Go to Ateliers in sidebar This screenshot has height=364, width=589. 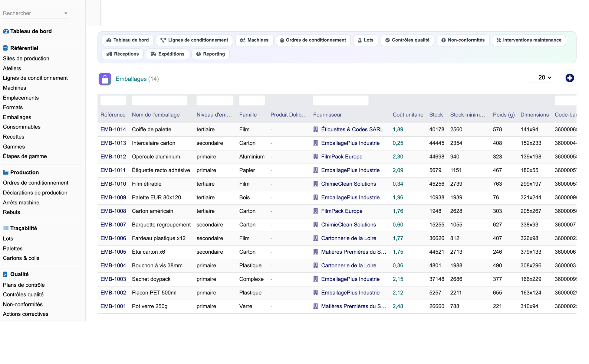coord(12,68)
